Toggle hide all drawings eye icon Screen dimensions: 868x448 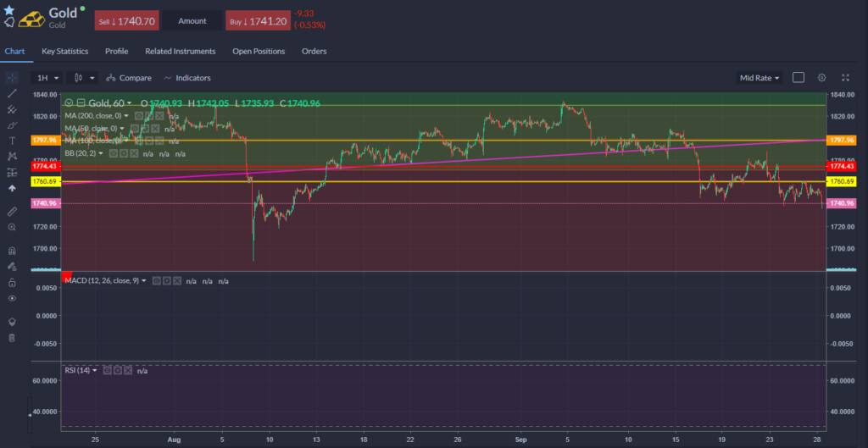pyautogui.click(x=12, y=298)
